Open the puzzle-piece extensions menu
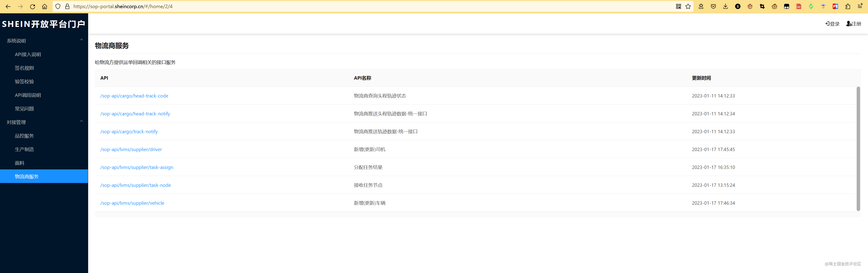Screen dimensions: 868x273 (x=848, y=6)
